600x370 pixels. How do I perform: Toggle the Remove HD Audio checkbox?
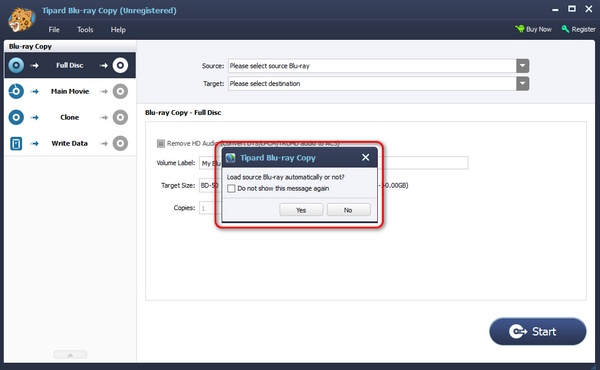coord(161,143)
